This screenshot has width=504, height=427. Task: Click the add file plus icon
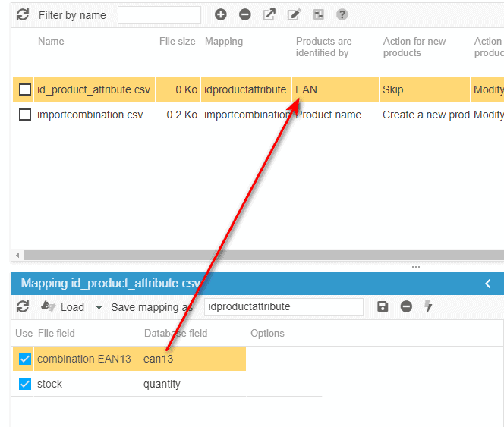pyautogui.click(x=221, y=14)
